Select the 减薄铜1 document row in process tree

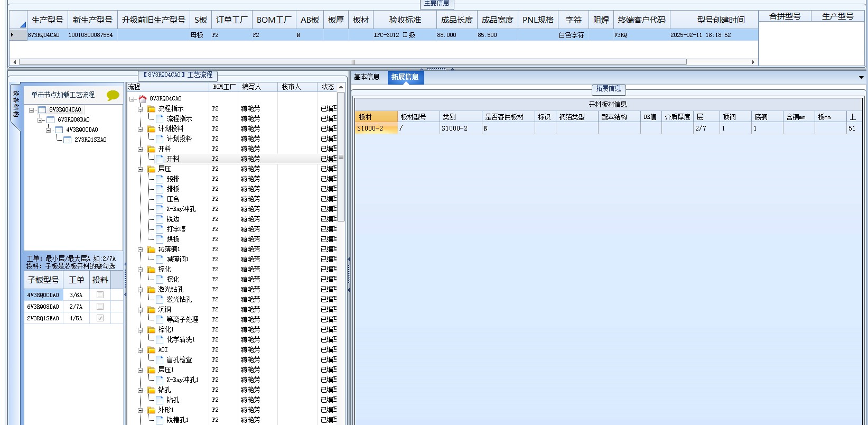(178, 260)
